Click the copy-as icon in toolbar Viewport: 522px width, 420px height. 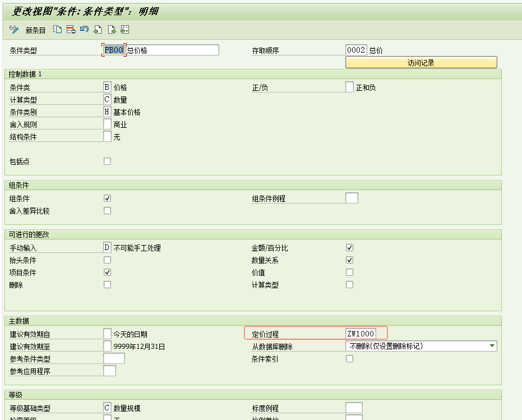[57, 30]
